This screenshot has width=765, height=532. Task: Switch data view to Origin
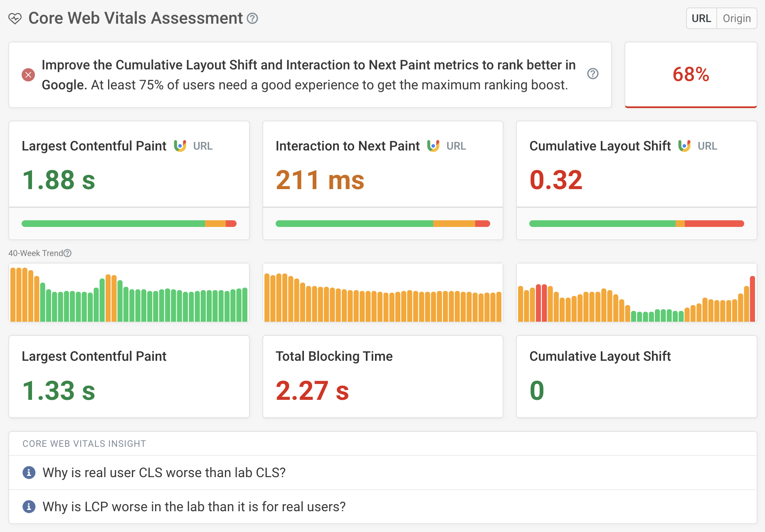pos(736,18)
